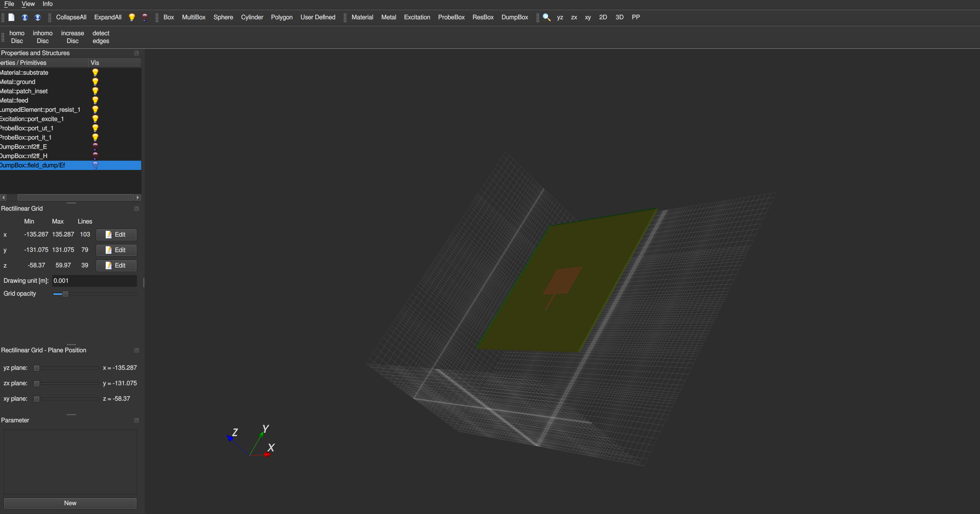980x514 pixels.
Task: Click the export (up arrow) toolbar icon
Action: [x=38, y=17]
